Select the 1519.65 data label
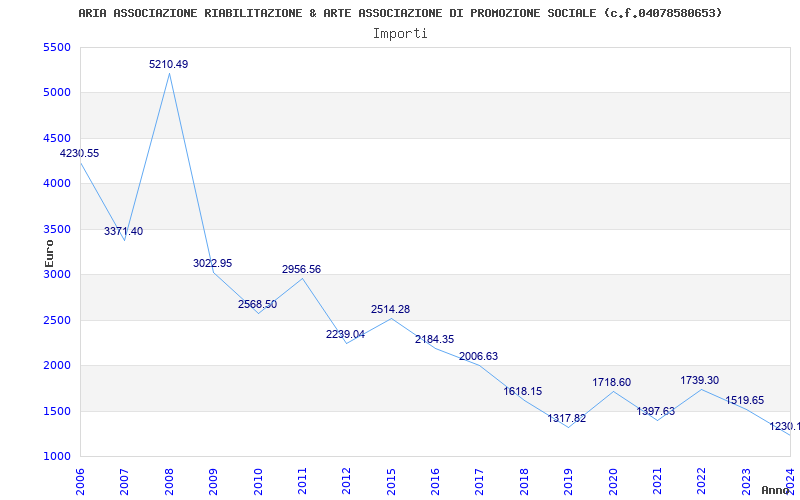This screenshot has height=500, width=800. [x=744, y=401]
